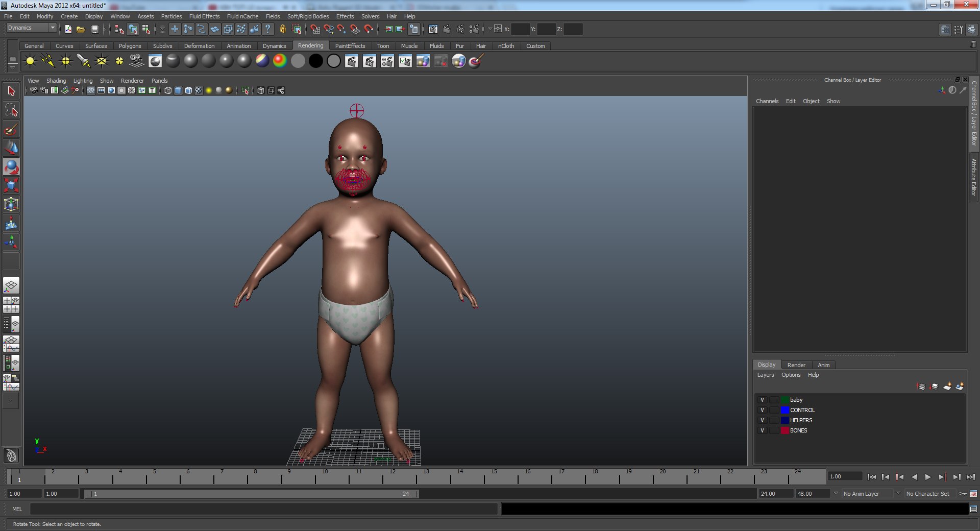Open the layer editor Options menu
The image size is (980, 531).
[791, 375]
